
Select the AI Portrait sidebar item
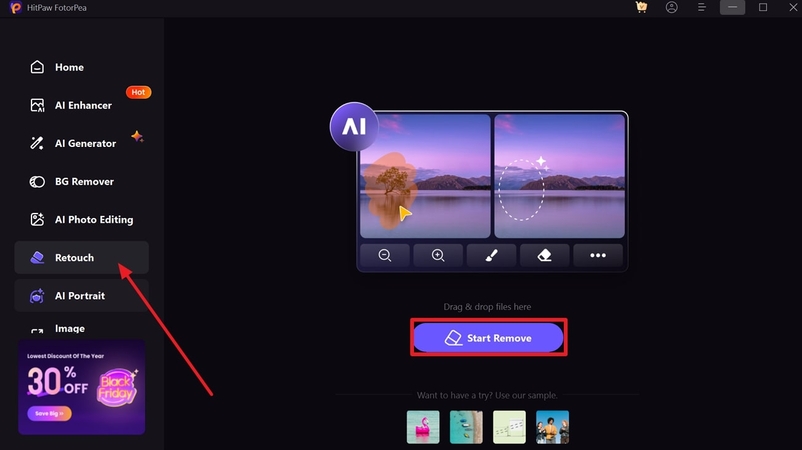tap(82, 296)
